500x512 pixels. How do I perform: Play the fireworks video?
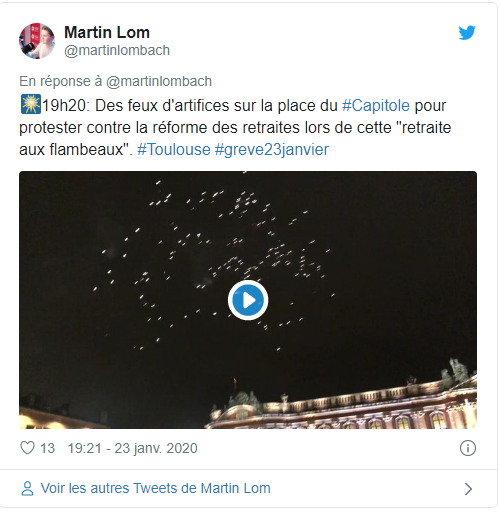(x=248, y=300)
